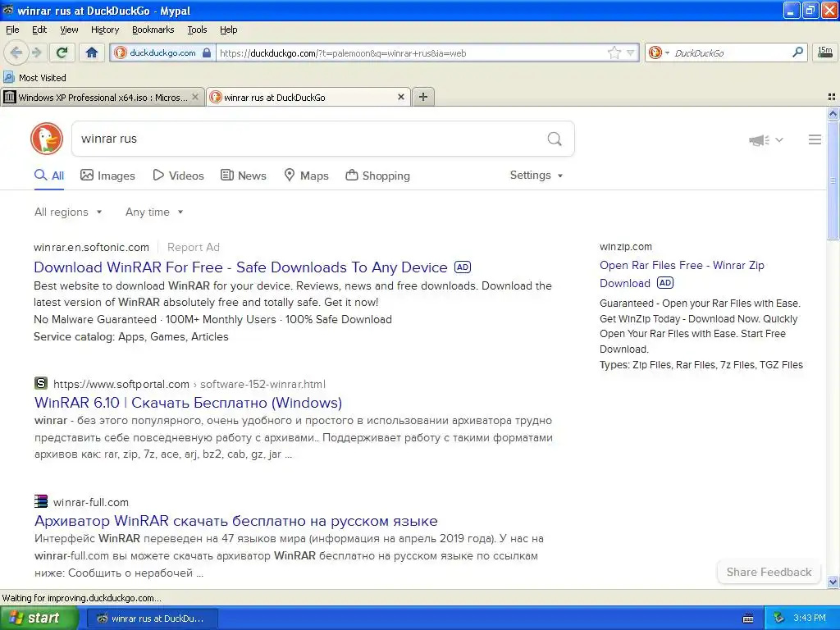840x630 pixels.
Task: Close the Windows XP Professional tab
Action: point(195,97)
